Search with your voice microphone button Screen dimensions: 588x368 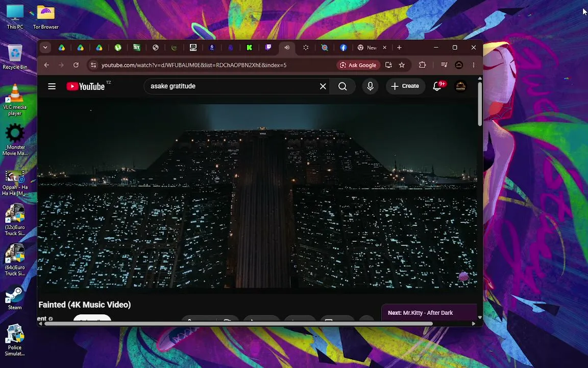point(370,86)
